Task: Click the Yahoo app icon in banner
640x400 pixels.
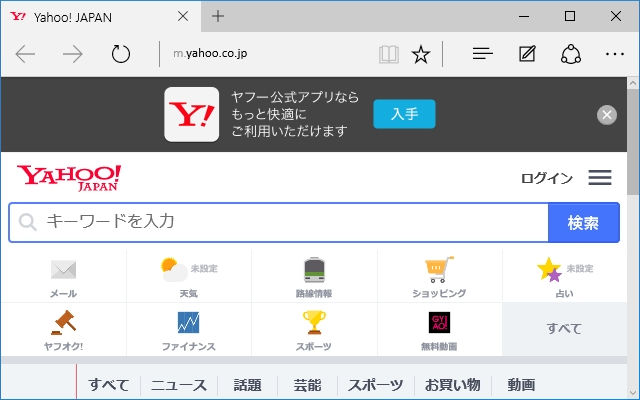Action: pyautogui.click(x=191, y=114)
